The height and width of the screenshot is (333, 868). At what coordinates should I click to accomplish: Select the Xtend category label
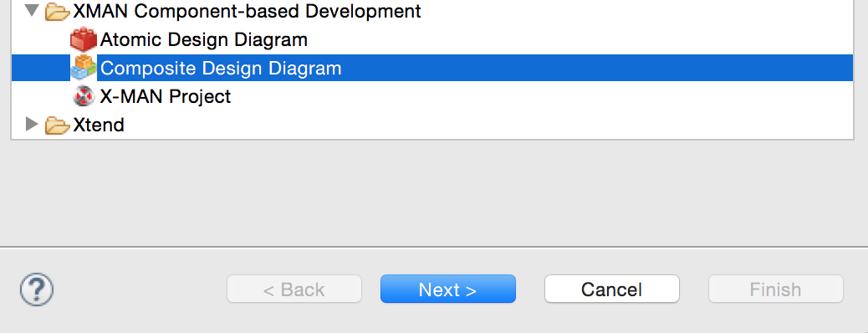(x=99, y=126)
